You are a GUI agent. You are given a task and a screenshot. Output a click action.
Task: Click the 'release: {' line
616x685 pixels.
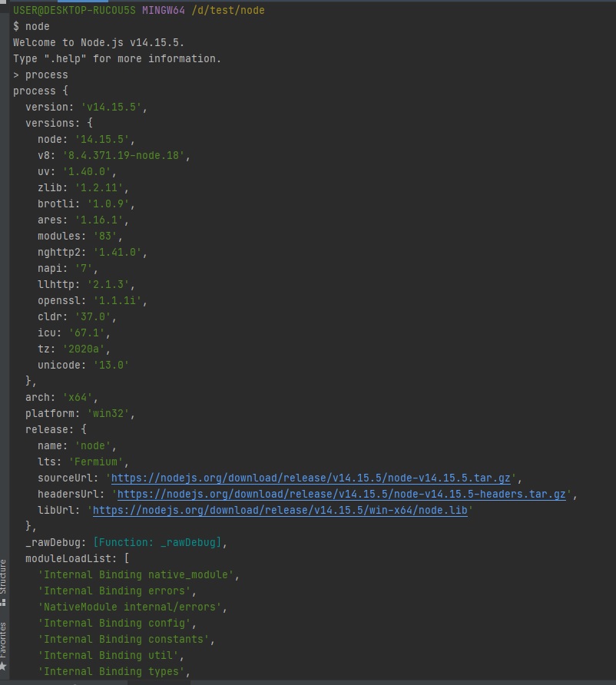pos(56,430)
